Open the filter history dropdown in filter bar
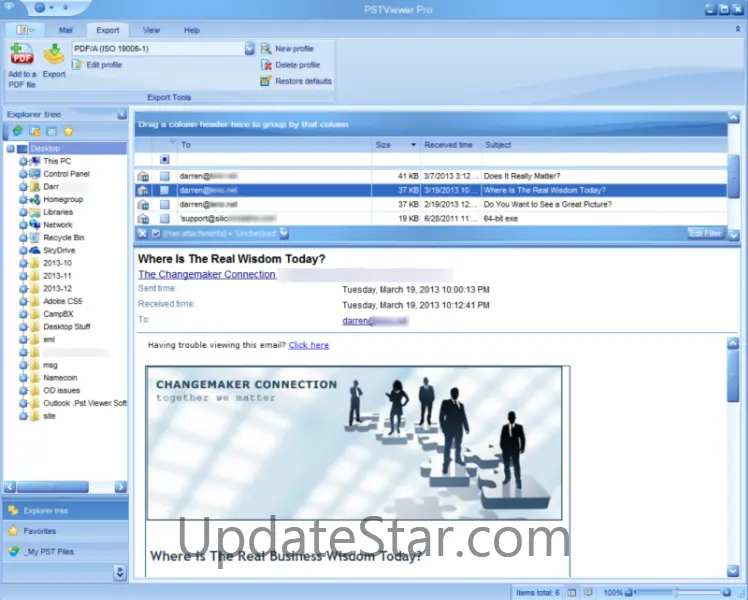This screenshot has height=600, width=748. 284,233
